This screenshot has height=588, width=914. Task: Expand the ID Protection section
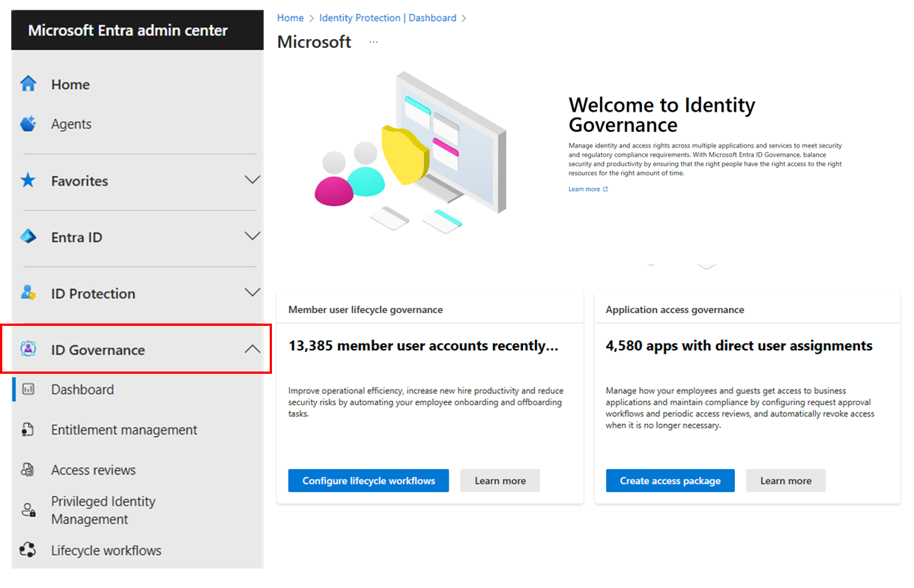pyautogui.click(x=252, y=293)
